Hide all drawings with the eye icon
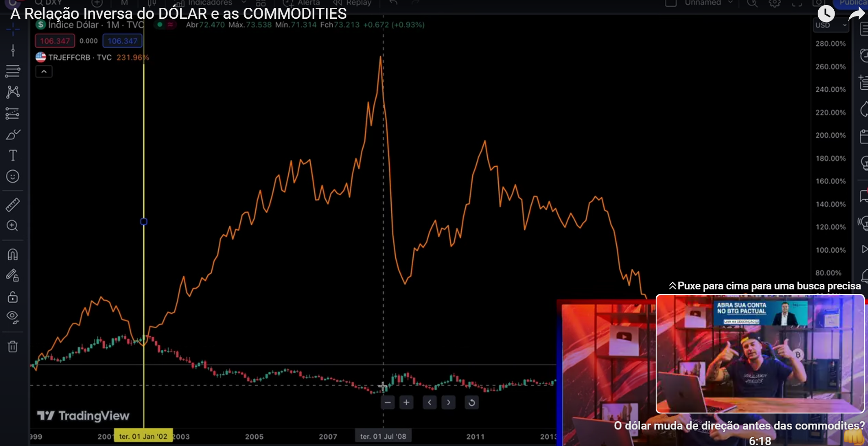This screenshot has width=868, height=446. (13, 317)
